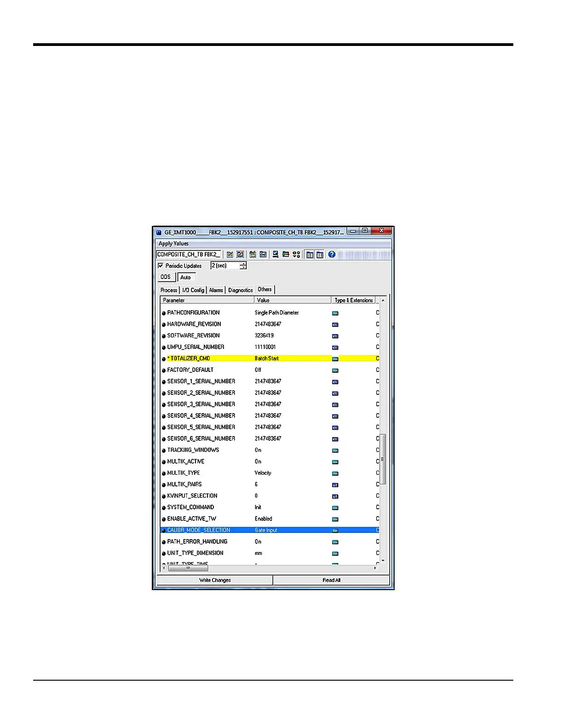The height and width of the screenshot is (728, 563).
Task: Click the monitor with checkmark toolbar icon
Action: pyautogui.click(x=275, y=254)
